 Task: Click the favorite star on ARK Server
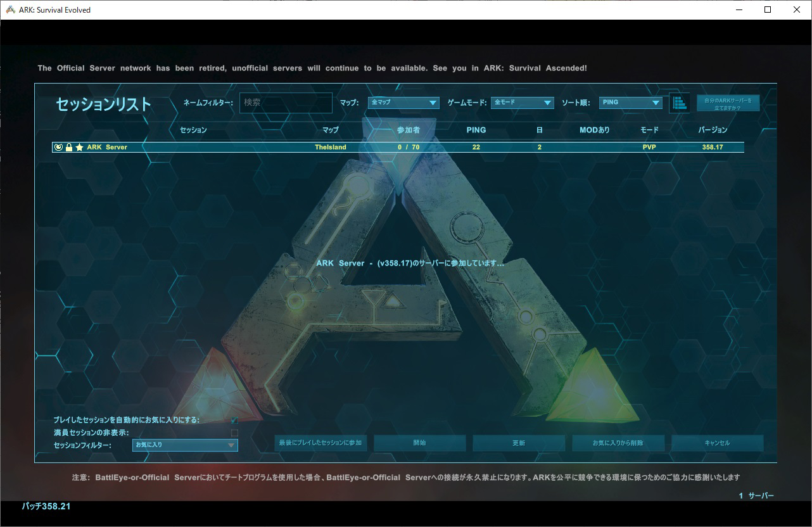[x=79, y=148]
